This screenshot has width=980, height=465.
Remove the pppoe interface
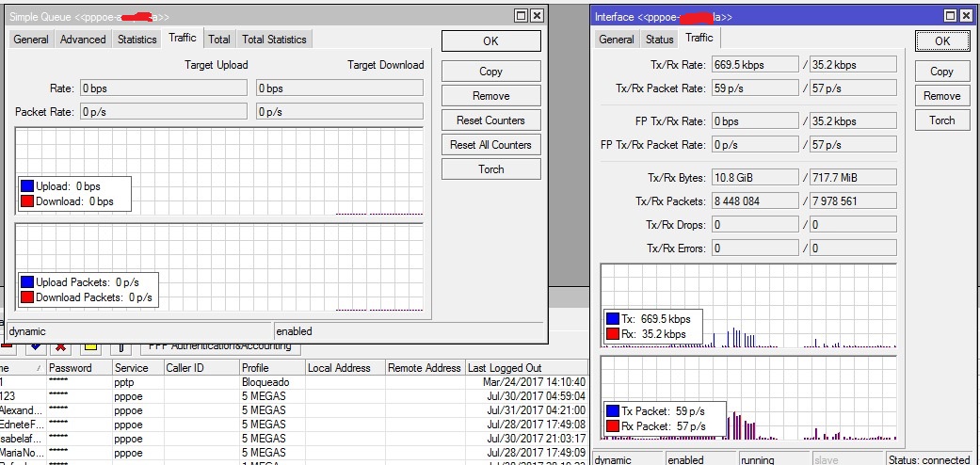pos(942,96)
